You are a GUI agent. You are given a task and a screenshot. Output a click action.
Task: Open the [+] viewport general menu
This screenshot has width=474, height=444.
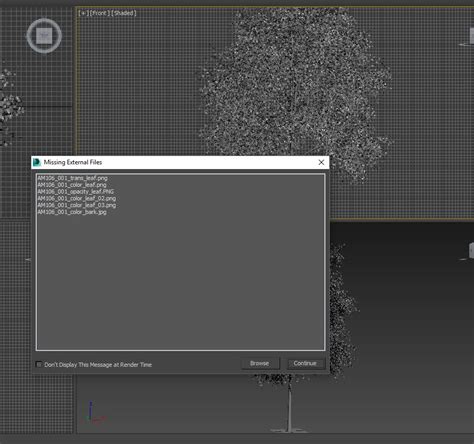(x=83, y=13)
